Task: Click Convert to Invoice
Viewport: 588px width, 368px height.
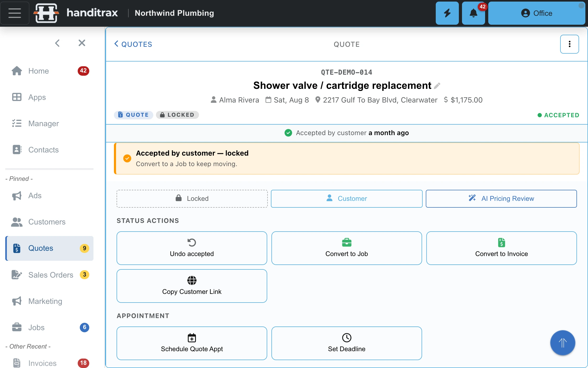Action: [501, 248]
